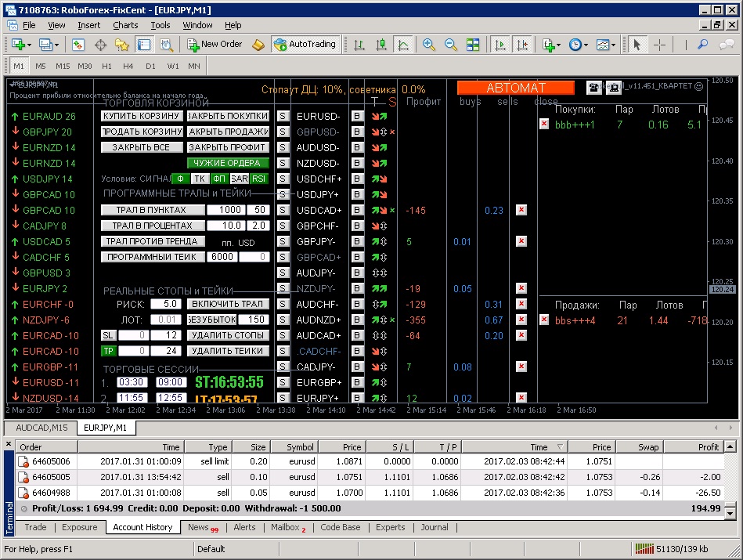Click the orange АВТОМАТ indicator bar
Image resolution: width=743 pixels, height=560 pixels.
tap(515, 88)
